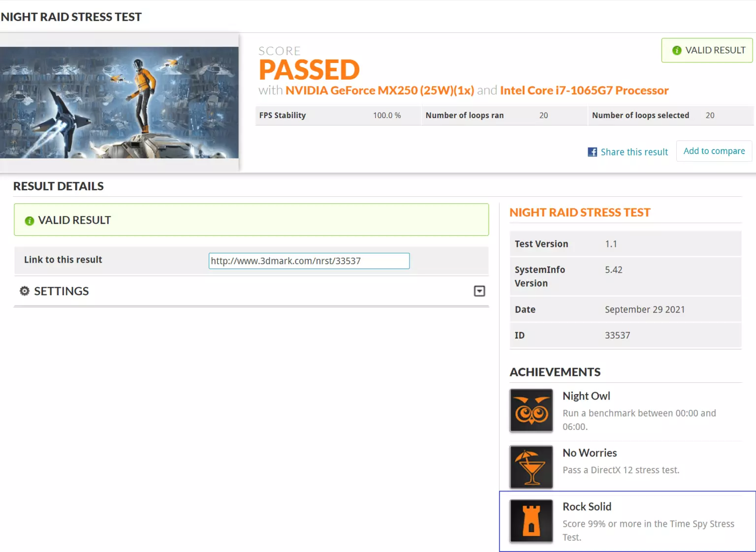
Task: Click the Link to this result label
Action: [x=63, y=260]
